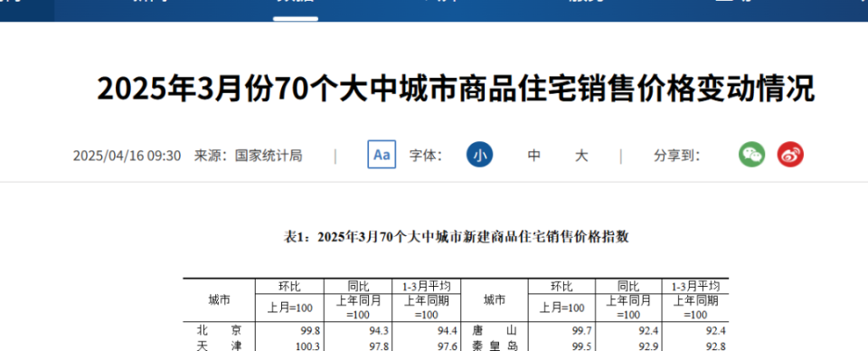Click the 字体： label

tap(426, 156)
